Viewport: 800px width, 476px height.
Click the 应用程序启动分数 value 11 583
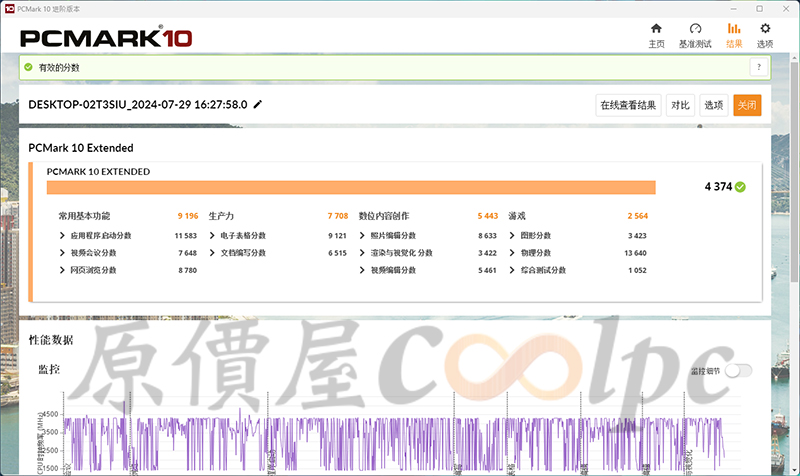point(185,235)
